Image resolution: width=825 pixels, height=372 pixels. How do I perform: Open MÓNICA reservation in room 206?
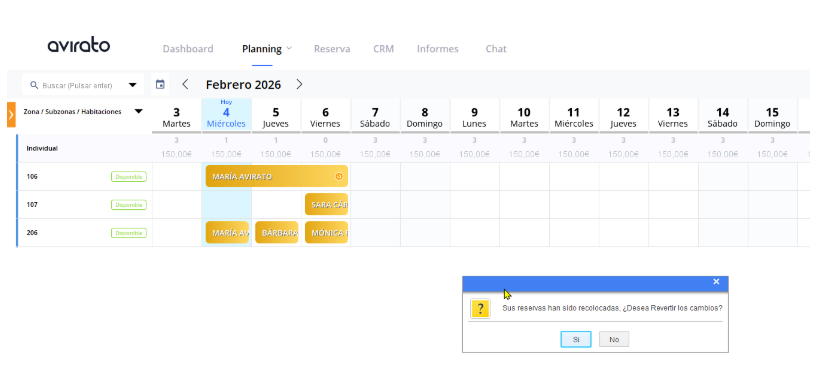pos(326,233)
